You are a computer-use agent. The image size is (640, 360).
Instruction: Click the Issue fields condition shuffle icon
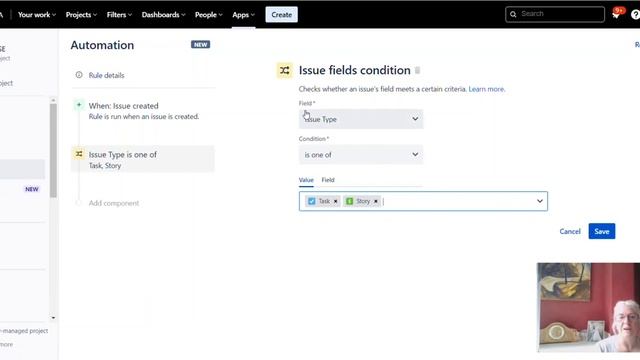[284, 70]
